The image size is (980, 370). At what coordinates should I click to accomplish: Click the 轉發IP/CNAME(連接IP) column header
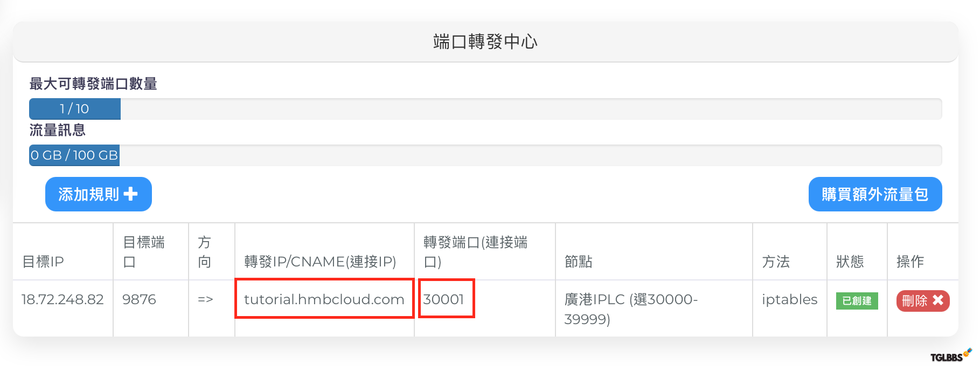[320, 262]
